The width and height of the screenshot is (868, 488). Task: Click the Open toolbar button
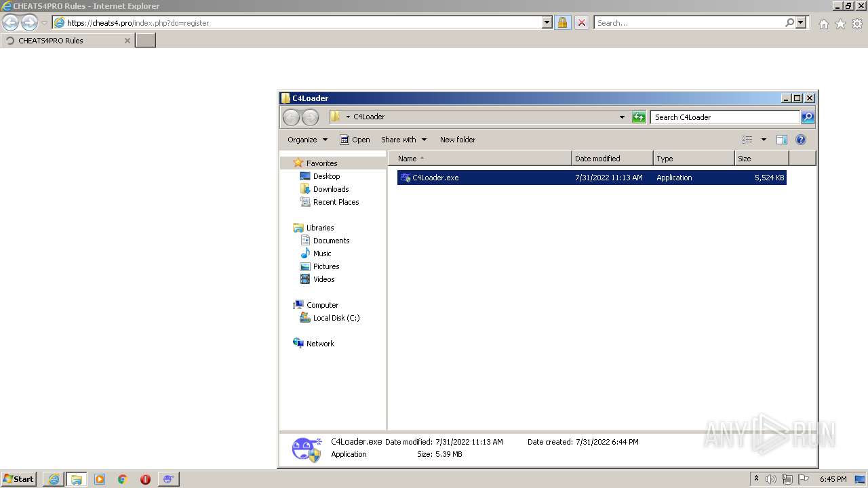point(355,140)
